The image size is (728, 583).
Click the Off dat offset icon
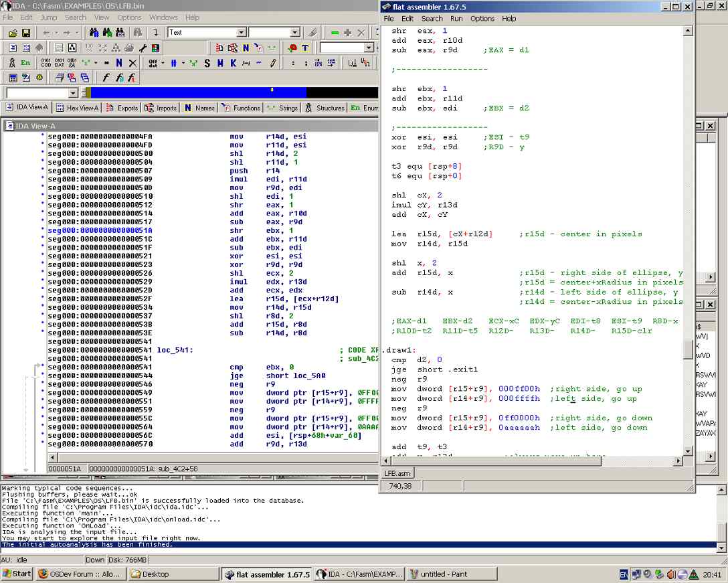tap(153, 63)
